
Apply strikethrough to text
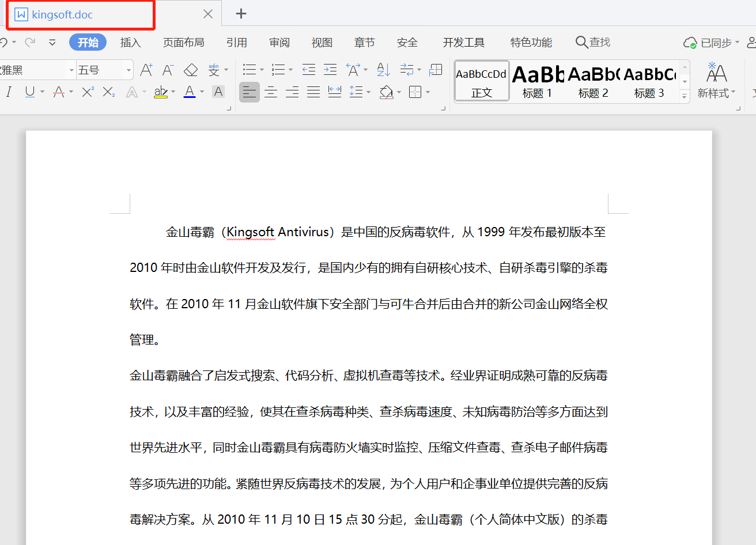[x=59, y=92]
